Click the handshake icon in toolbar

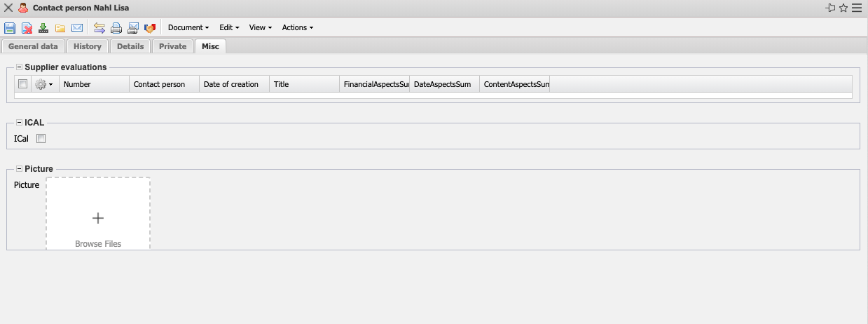(150, 28)
